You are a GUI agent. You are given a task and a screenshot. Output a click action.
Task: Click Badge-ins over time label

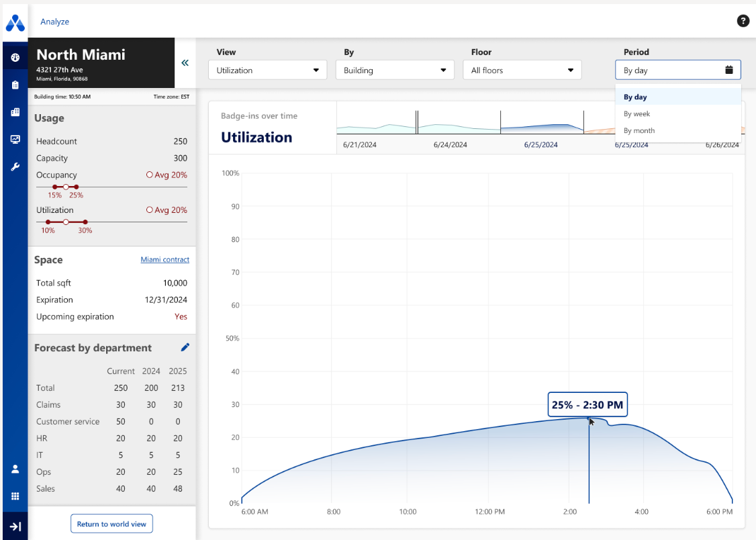point(259,116)
